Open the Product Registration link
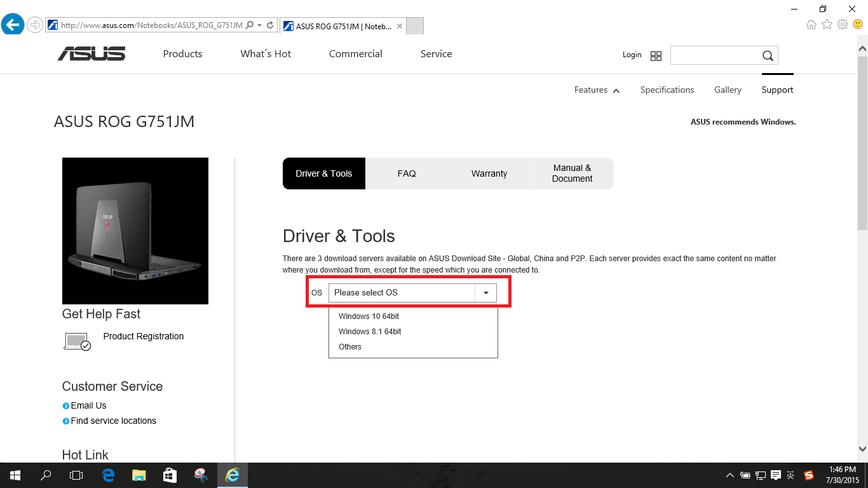The height and width of the screenshot is (488, 868). click(144, 336)
